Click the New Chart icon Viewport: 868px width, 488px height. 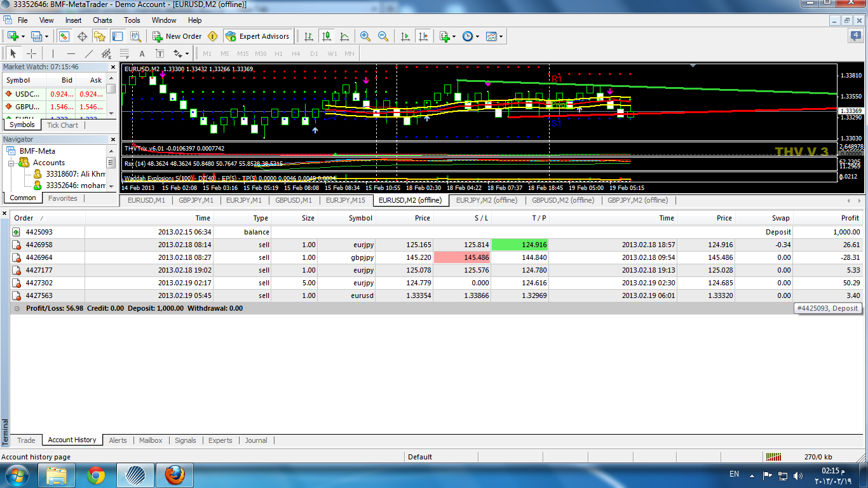coord(12,36)
